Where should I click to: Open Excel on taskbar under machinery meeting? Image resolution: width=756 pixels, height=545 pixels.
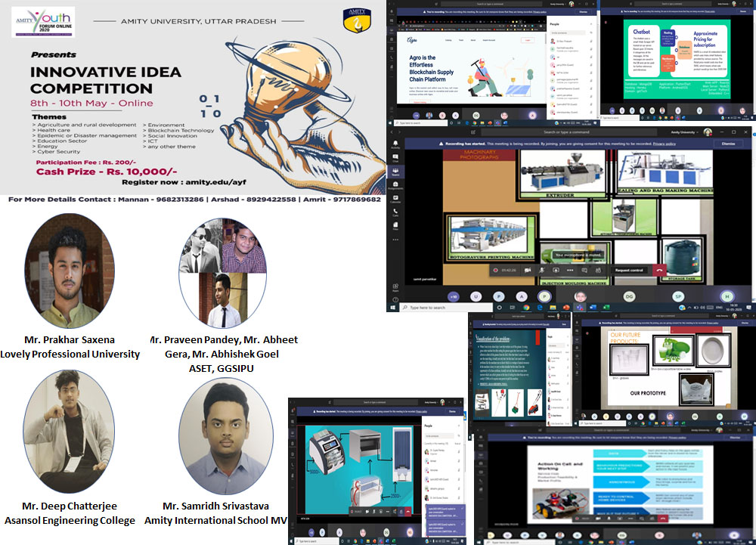(606, 308)
